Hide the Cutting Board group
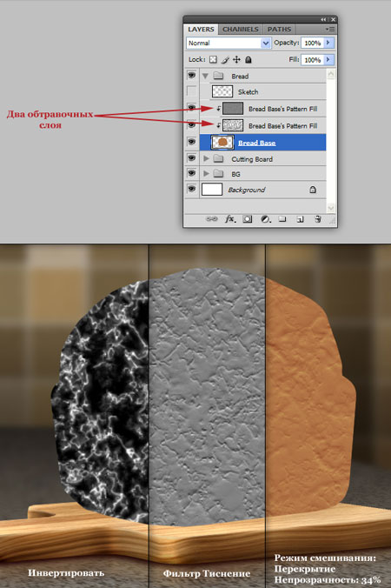Viewport: 391px width, 588px height. [192, 158]
